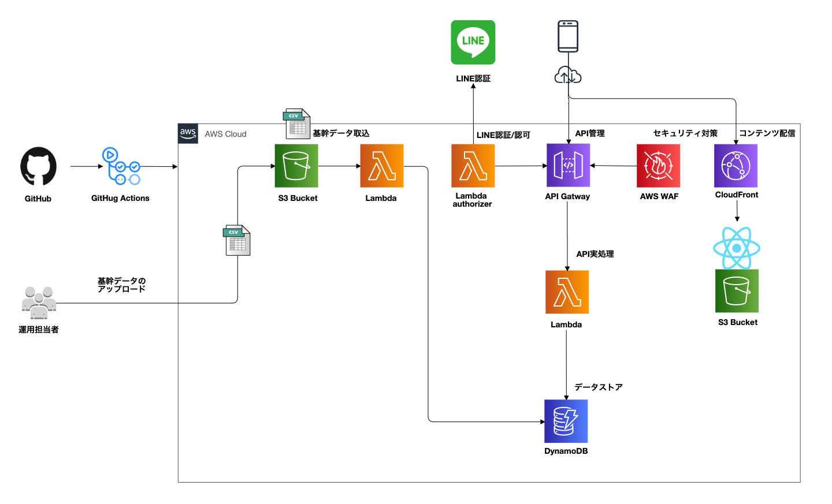Select the S3 Bucket icon beside 基幹データ取込
This screenshot has width=832, height=504.
296,166
